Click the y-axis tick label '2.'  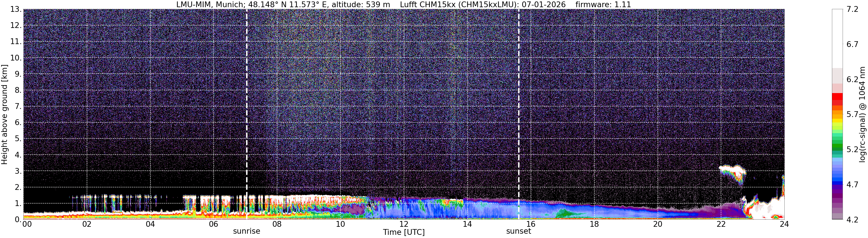tap(18, 187)
